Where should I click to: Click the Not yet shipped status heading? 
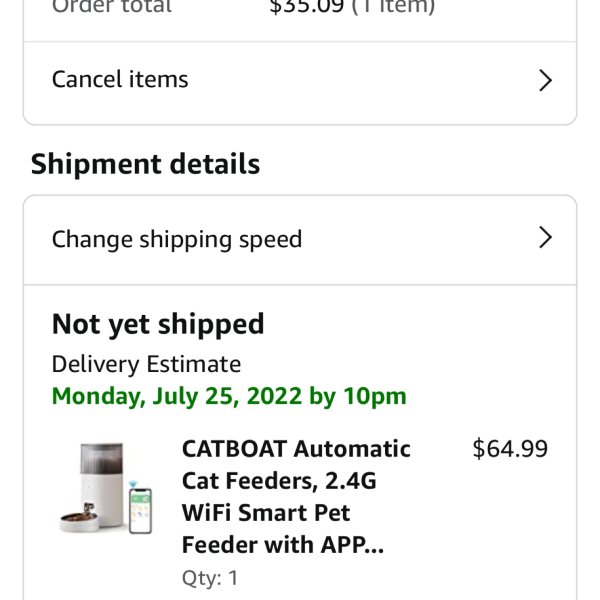158,324
